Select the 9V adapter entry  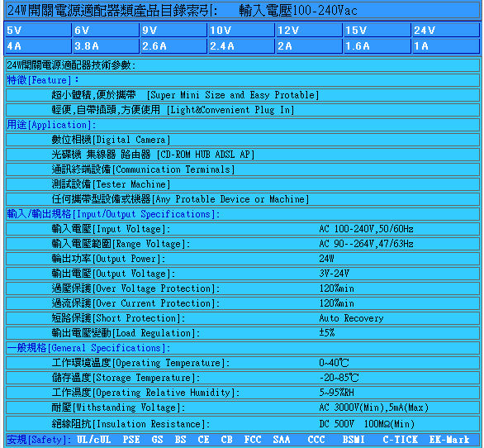coord(173,31)
